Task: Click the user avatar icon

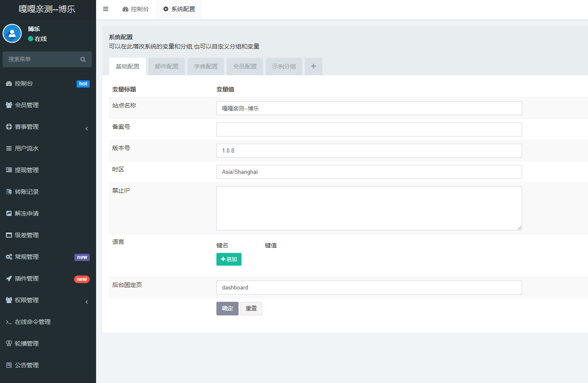Action: pyautogui.click(x=12, y=34)
